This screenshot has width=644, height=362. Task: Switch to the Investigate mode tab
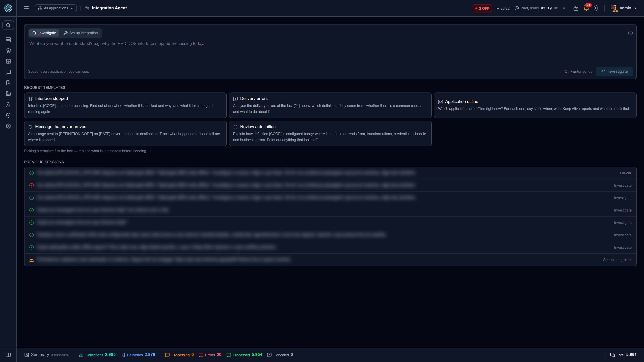pyautogui.click(x=44, y=33)
